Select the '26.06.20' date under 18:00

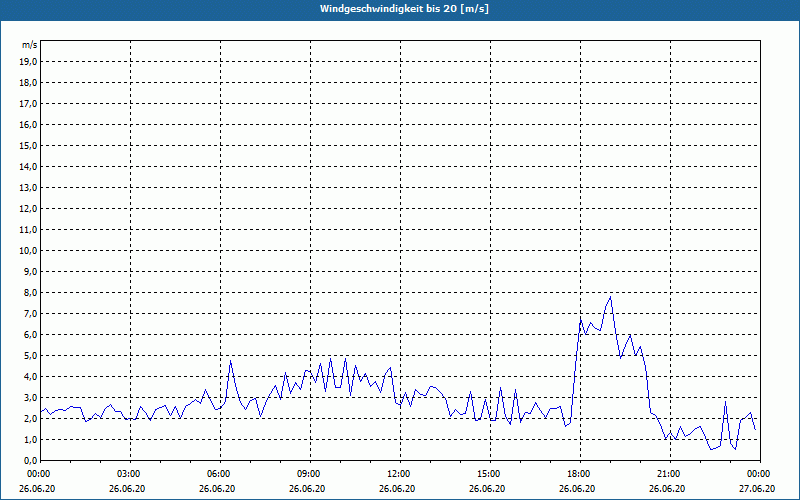[x=577, y=489]
